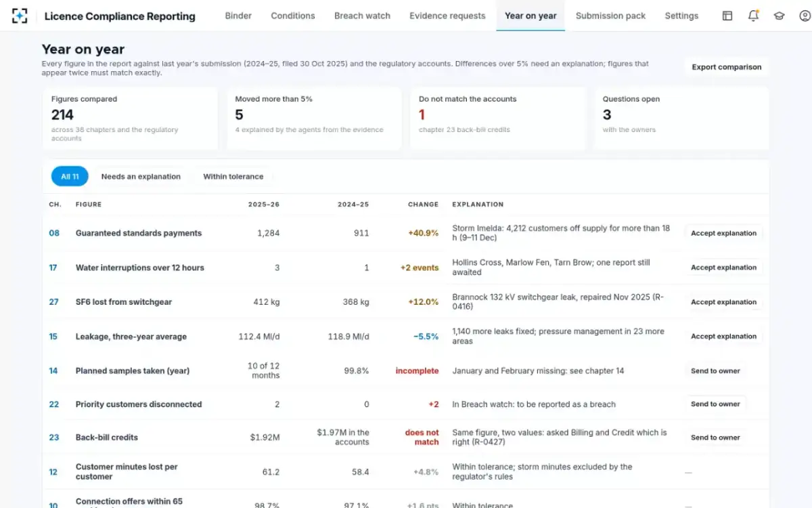The width and height of the screenshot is (812, 508).
Task: Click the 'Customer minutes lost per customer' figure
Action: click(x=127, y=472)
